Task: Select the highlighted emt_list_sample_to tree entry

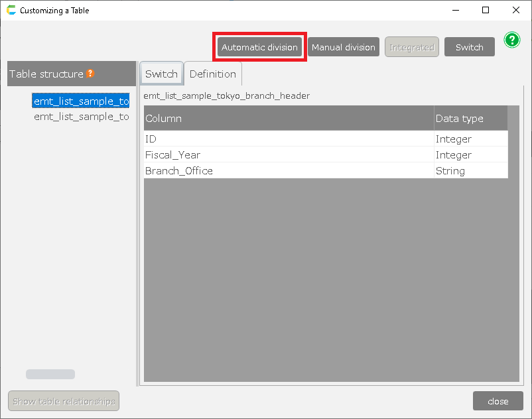Action: (x=81, y=101)
